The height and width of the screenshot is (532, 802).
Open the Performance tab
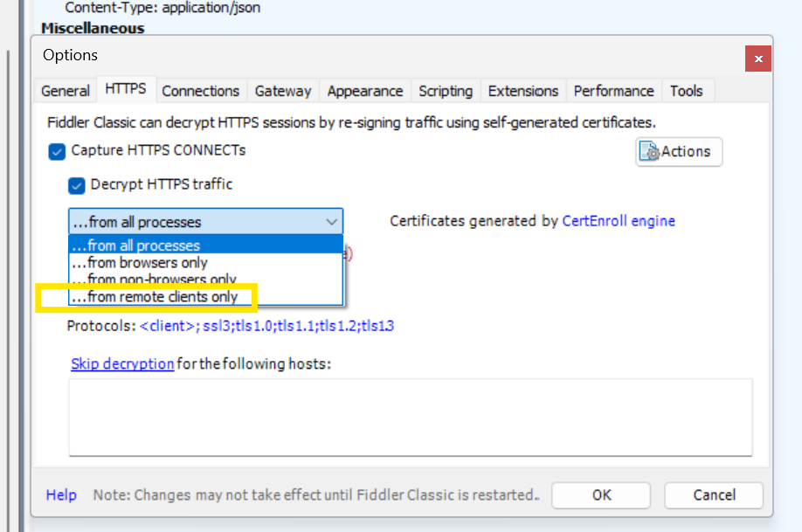coord(614,91)
